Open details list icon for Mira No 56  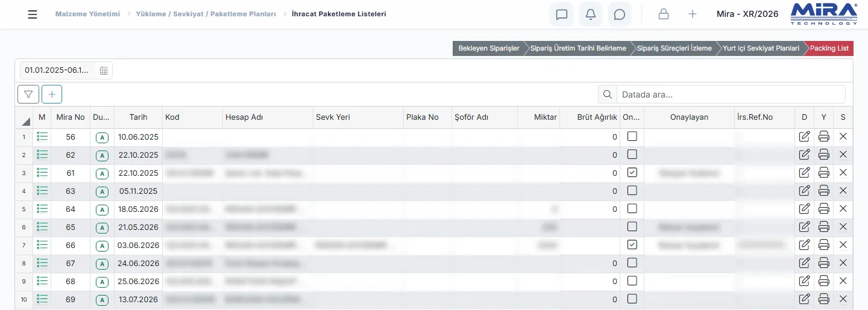tap(42, 137)
